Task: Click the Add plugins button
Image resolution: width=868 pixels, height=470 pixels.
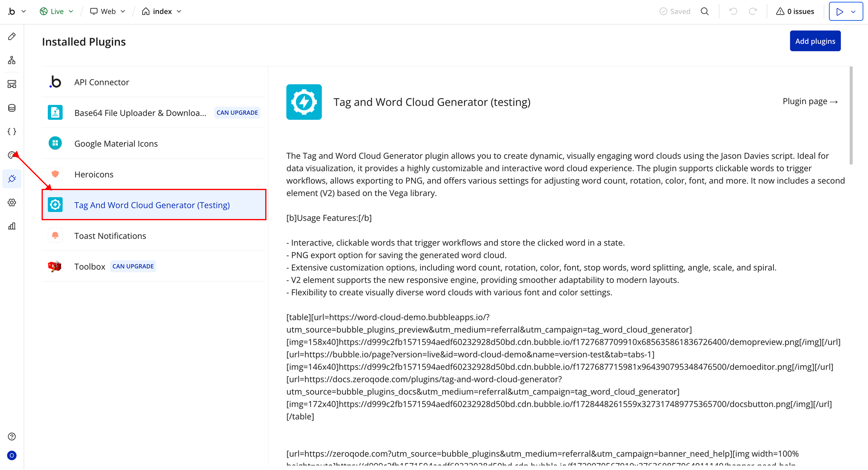Action: 815,41
